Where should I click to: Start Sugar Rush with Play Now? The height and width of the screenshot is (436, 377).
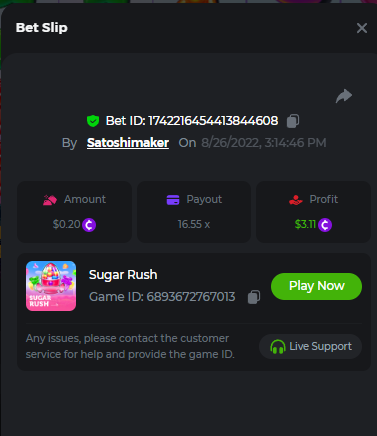(x=316, y=286)
